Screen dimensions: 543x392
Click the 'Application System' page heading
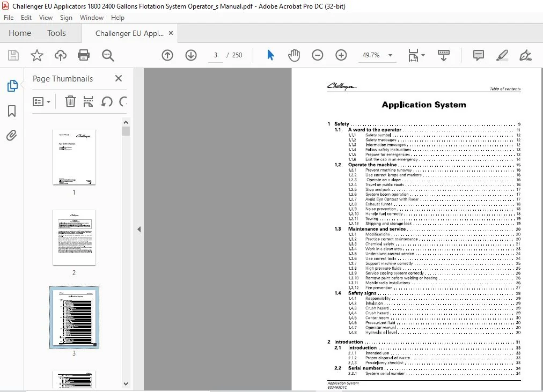click(x=424, y=105)
